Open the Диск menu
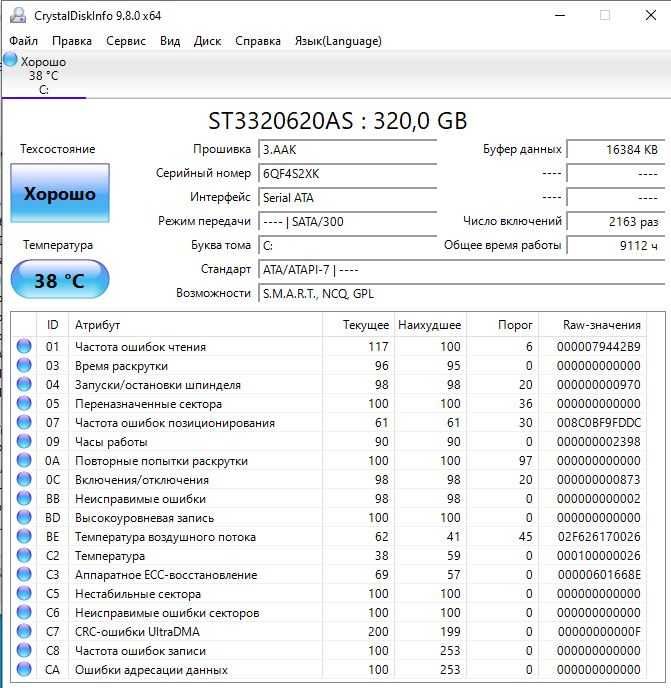Screen dimensions: 671x688 coord(207,41)
